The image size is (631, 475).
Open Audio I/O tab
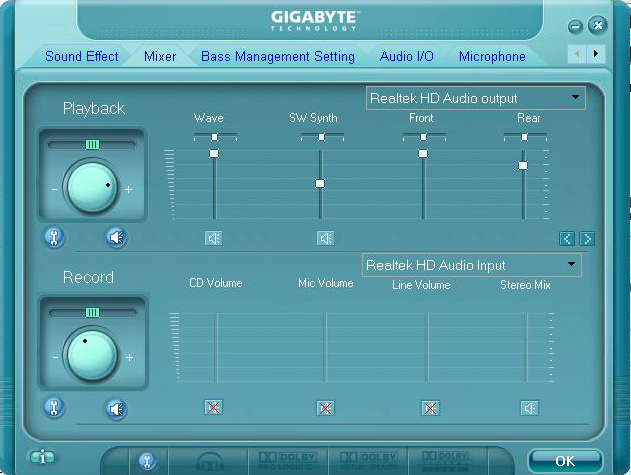(x=406, y=56)
